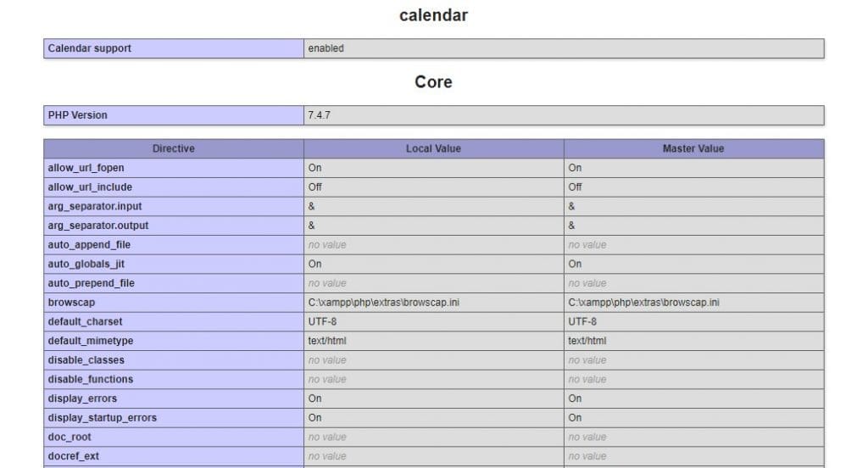Click the master value "On" for allow_url_fopen
This screenshot has width=868, height=468.
(576, 168)
